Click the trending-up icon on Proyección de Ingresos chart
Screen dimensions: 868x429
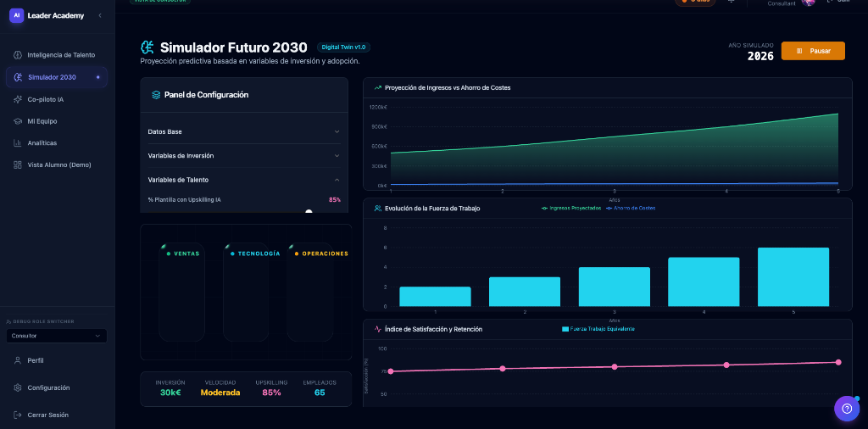click(378, 87)
